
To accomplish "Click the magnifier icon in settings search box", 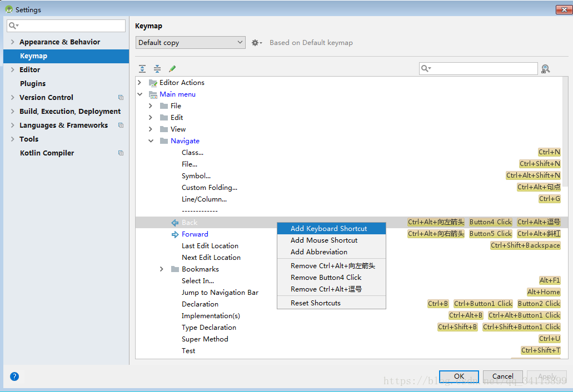I will click(x=13, y=26).
